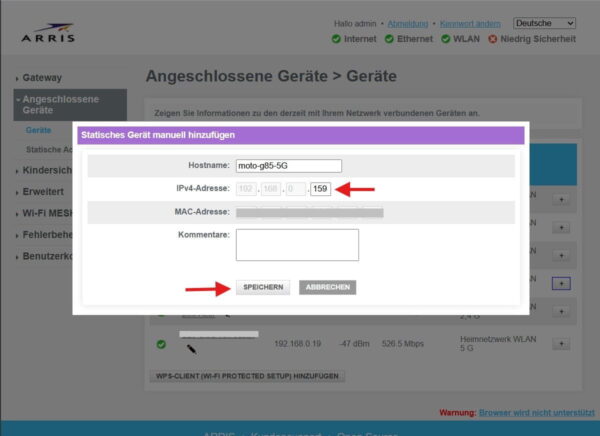Click the Hallo admin greeting text
Image resolution: width=600 pixels, height=436 pixels.
(x=355, y=24)
